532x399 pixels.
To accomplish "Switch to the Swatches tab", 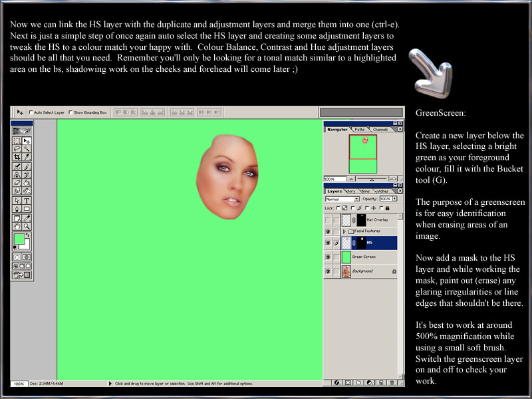I will coord(382,192).
